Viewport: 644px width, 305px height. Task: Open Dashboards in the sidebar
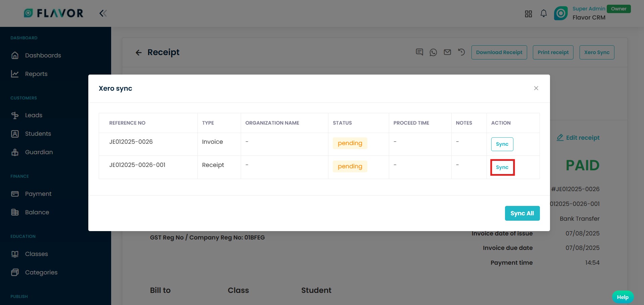tap(43, 55)
